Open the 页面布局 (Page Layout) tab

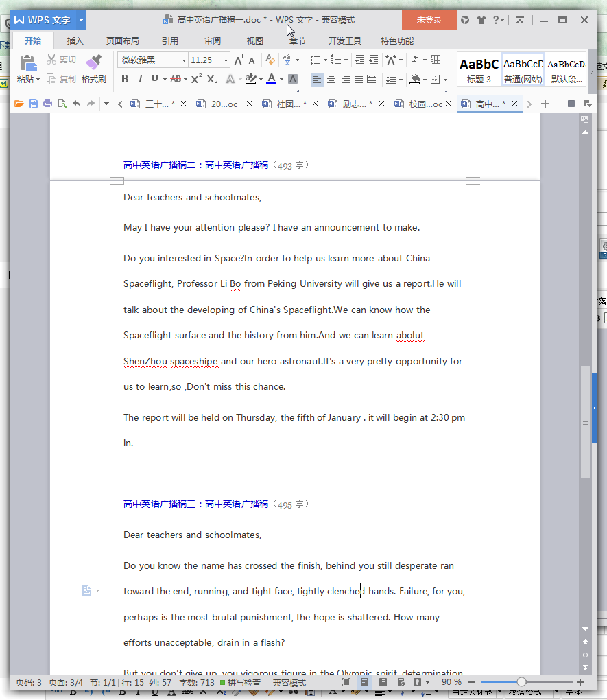122,41
